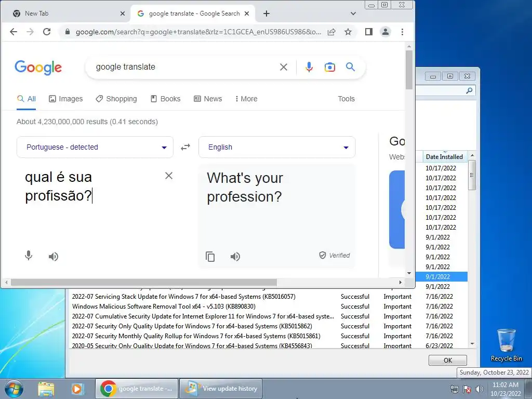
Task: Reload the Google search page
Action: coord(47,32)
